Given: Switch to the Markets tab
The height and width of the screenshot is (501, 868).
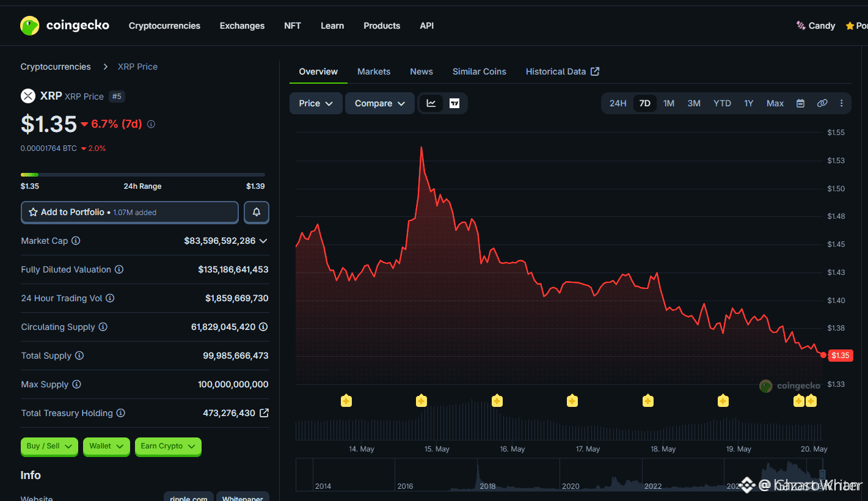Looking at the screenshot, I should point(374,71).
